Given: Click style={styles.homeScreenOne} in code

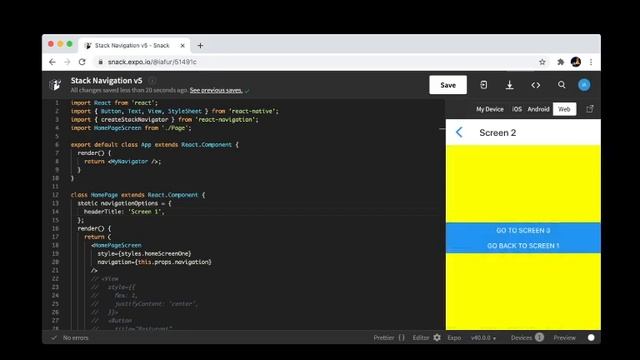Looking at the screenshot, I should [x=144, y=253].
